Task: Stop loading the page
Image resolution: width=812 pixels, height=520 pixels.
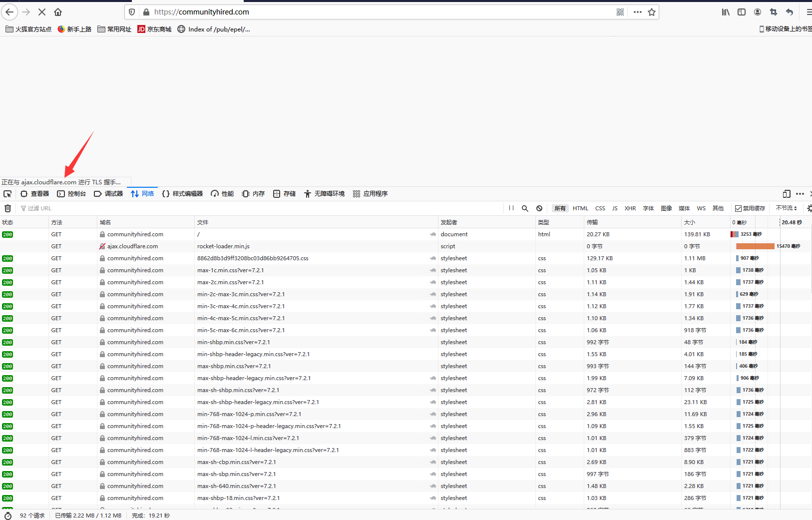Action: (42, 12)
